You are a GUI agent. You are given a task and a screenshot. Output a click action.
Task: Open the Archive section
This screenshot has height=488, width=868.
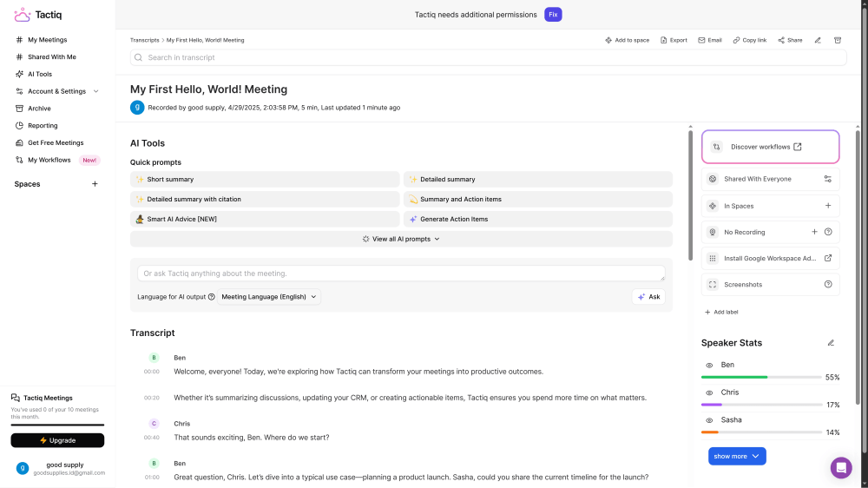tap(39, 109)
